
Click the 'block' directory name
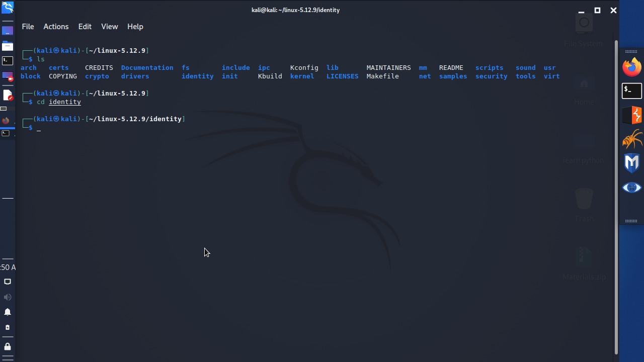31,76
